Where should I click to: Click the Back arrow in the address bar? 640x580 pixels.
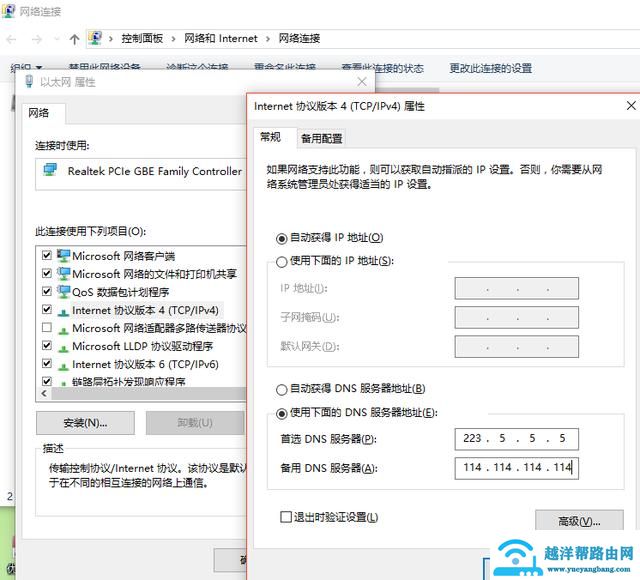tap(11, 39)
